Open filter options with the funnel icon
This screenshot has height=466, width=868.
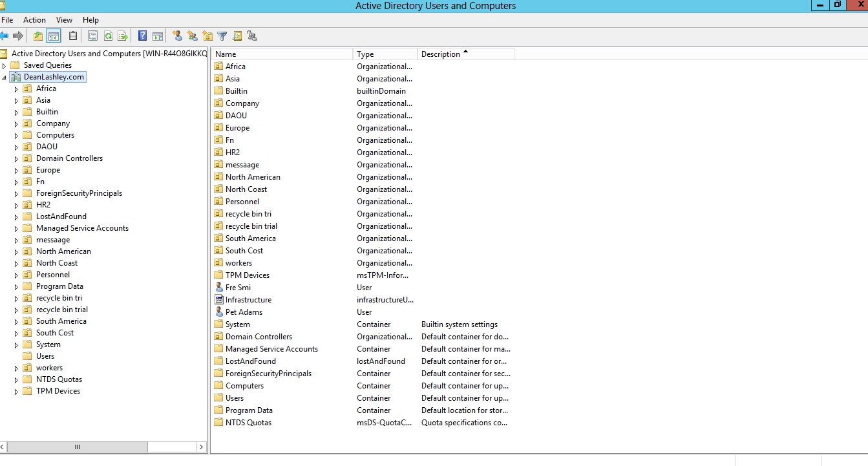pos(222,36)
